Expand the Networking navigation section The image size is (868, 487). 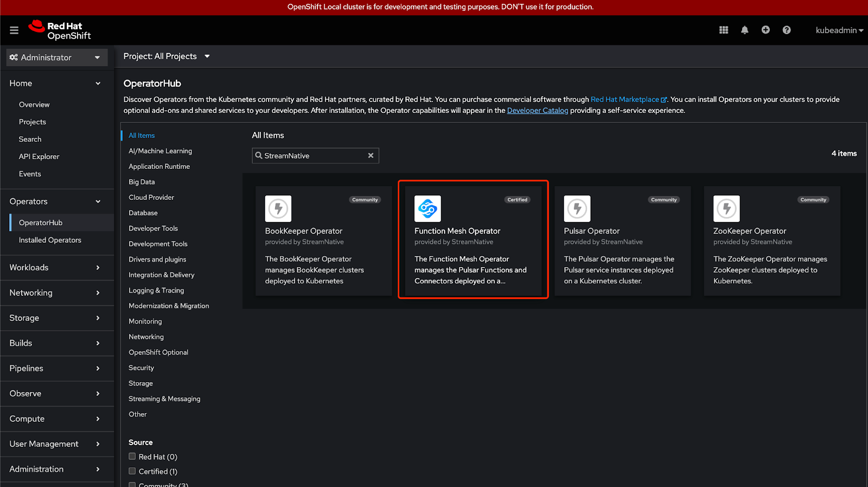pos(56,293)
